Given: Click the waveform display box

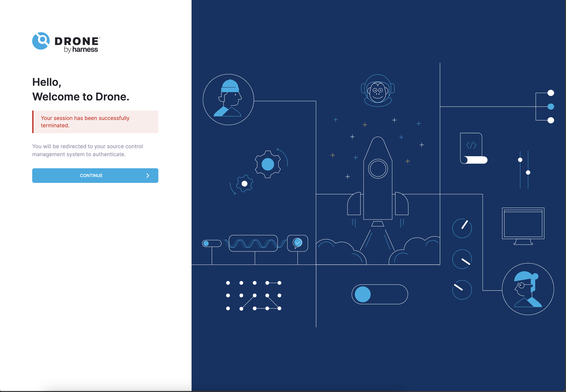Looking at the screenshot, I should 253,243.
